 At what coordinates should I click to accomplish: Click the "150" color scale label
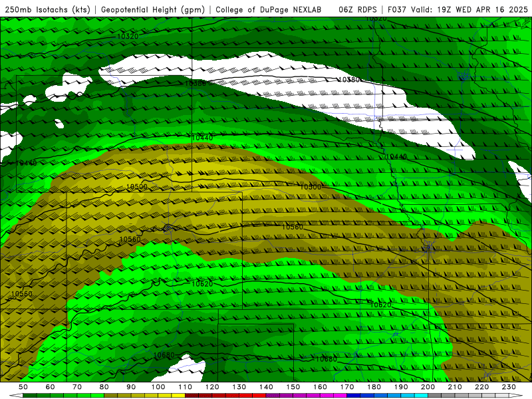pos(293,387)
